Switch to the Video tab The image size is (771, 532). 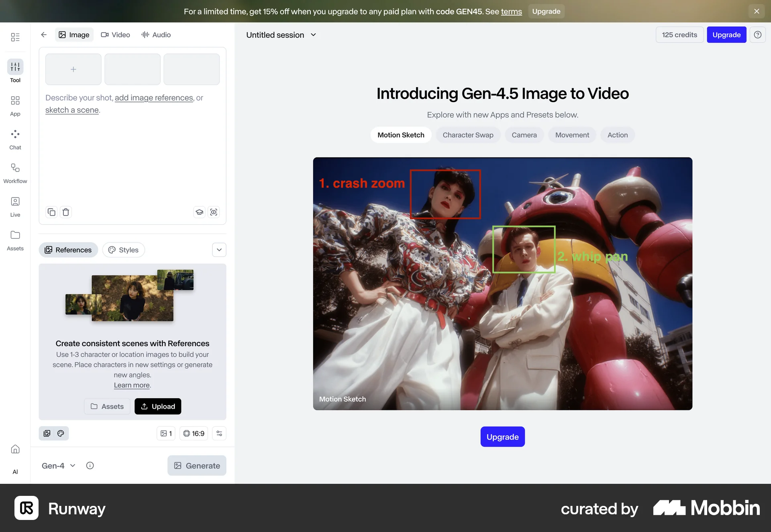point(116,35)
